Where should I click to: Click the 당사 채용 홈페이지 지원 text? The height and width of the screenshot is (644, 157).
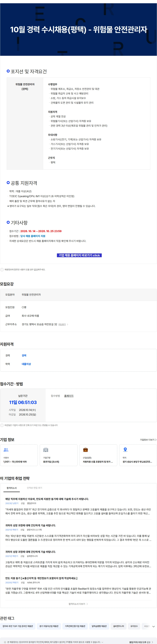coord(33,236)
